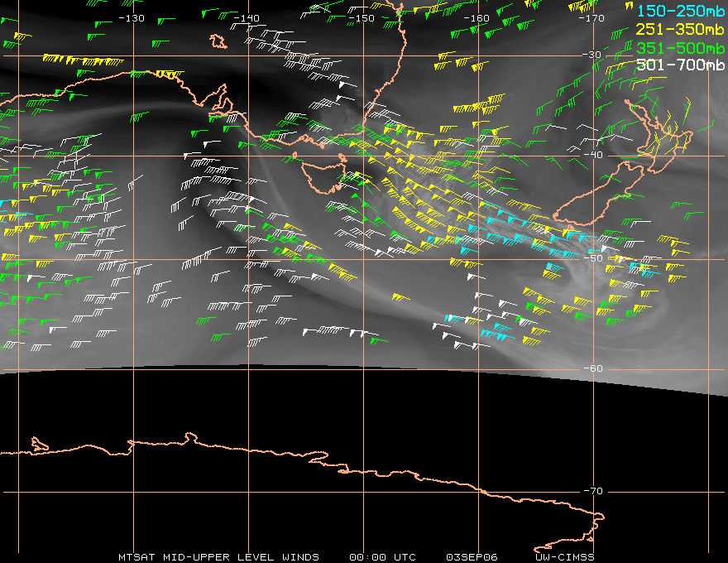Click the 150-250mb legend label
This screenshot has width=728, height=563.
[x=680, y=11]
